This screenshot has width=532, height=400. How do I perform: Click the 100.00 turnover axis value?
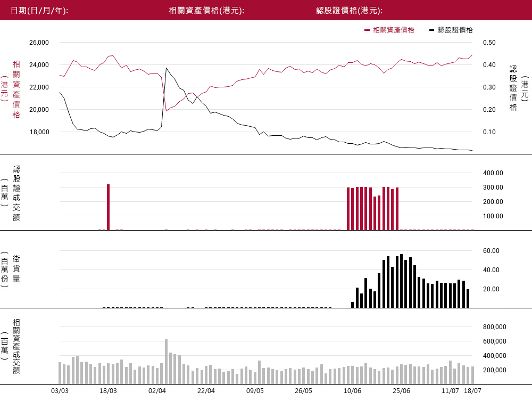pyautogui.click(x=493, y=216)
